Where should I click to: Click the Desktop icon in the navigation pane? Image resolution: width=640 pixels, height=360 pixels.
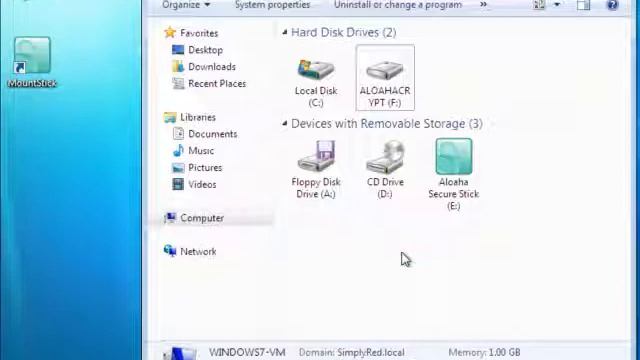(x=178, y=50)
